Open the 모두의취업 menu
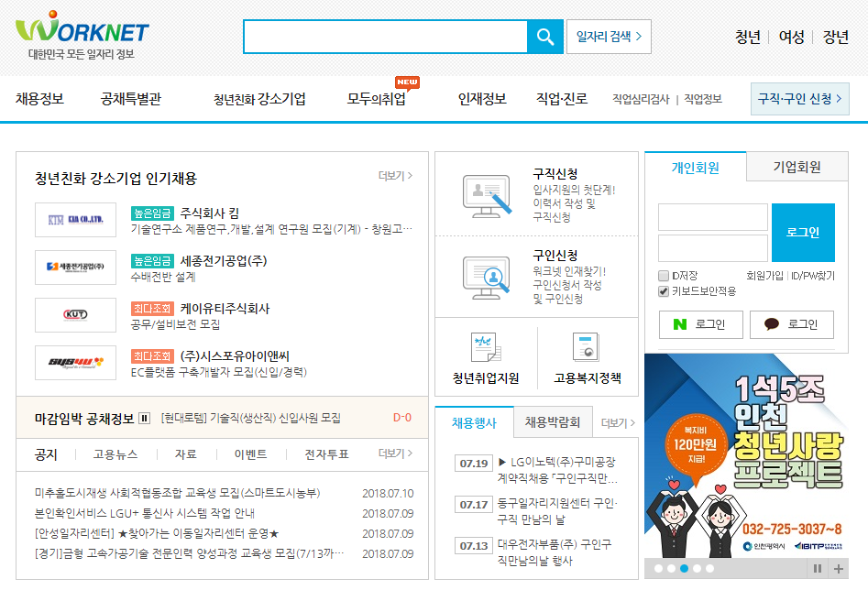The width and height of the screenshot is (868, 590). click(377, 99)
